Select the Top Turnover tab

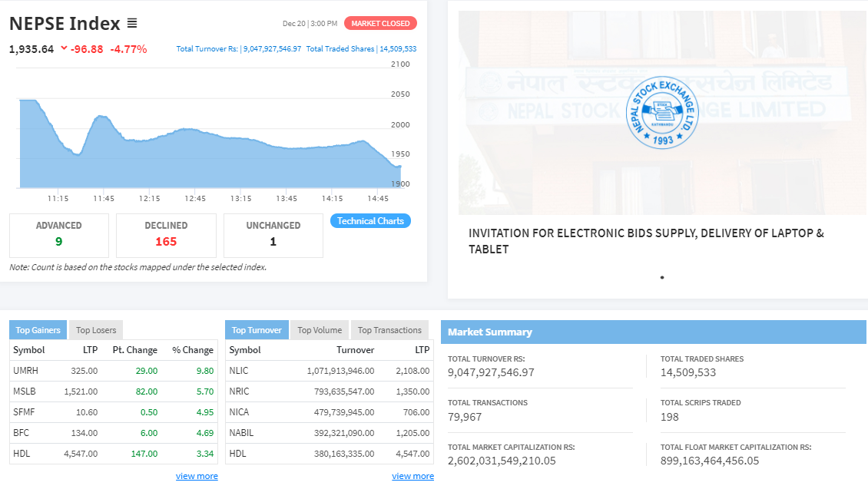257,330
